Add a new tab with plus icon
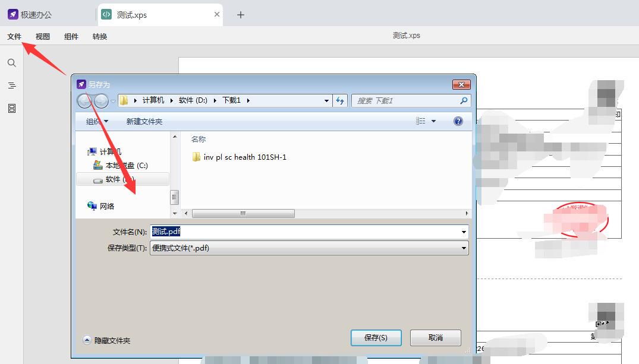The height and width of the screenshot is (364, 639). pos(240,15)
